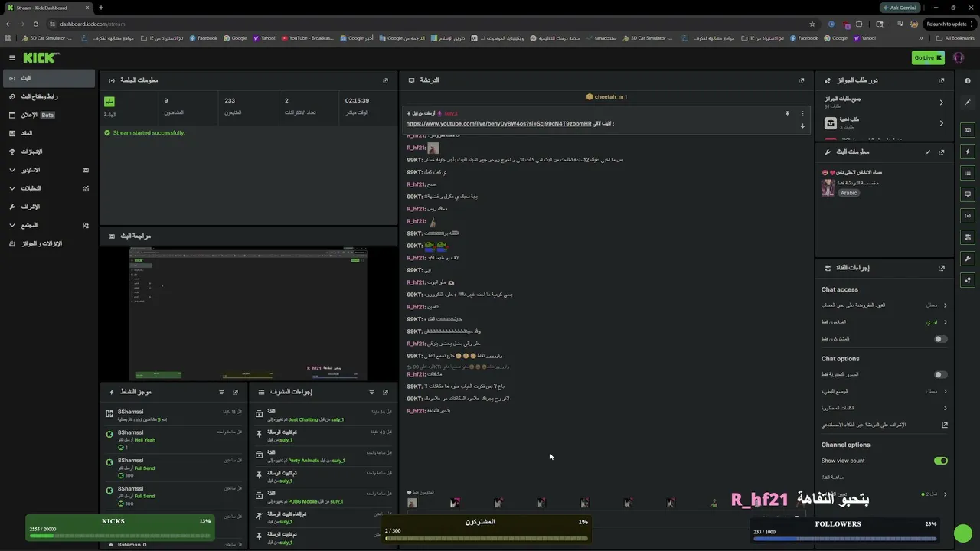The image size is (980, 551).
Task: Click the pencil icon in right rail
Action: point(968,103)
